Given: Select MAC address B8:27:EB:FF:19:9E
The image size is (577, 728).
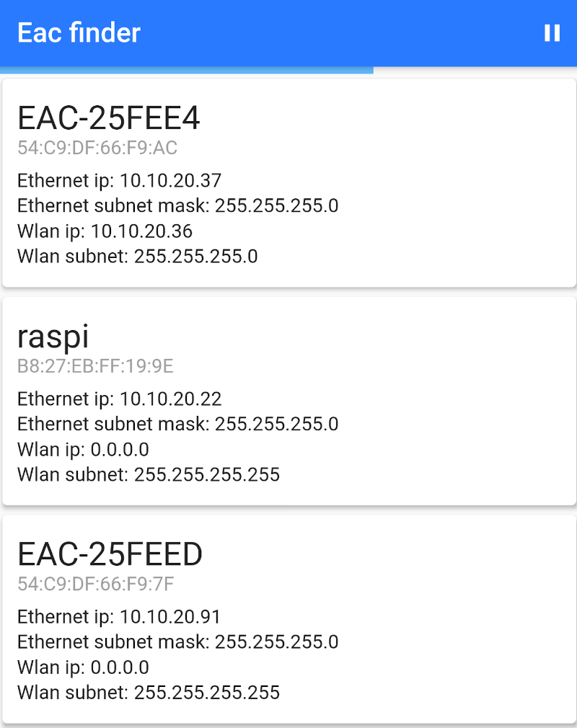Looking at the screenshot, I should (x=95, y=366).
